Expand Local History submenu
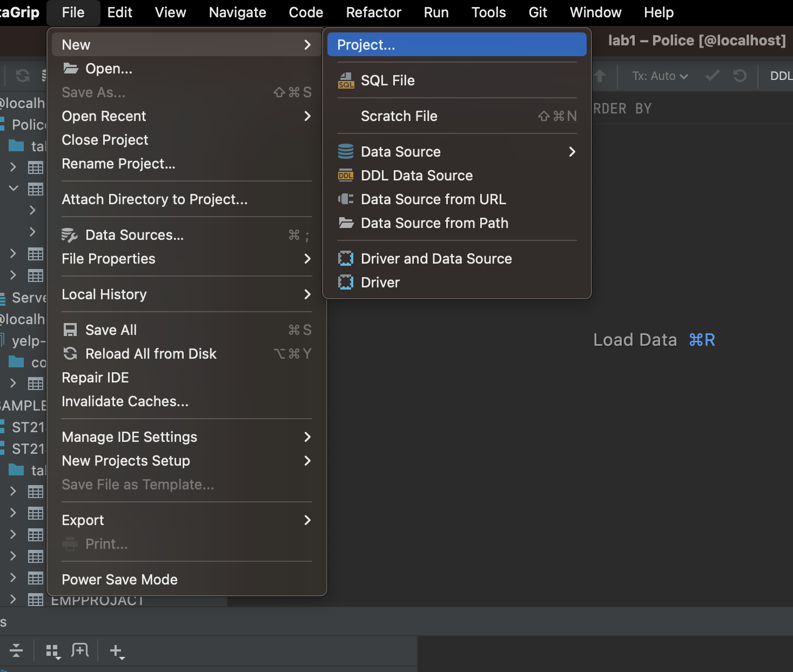 (x=187, y=294)
